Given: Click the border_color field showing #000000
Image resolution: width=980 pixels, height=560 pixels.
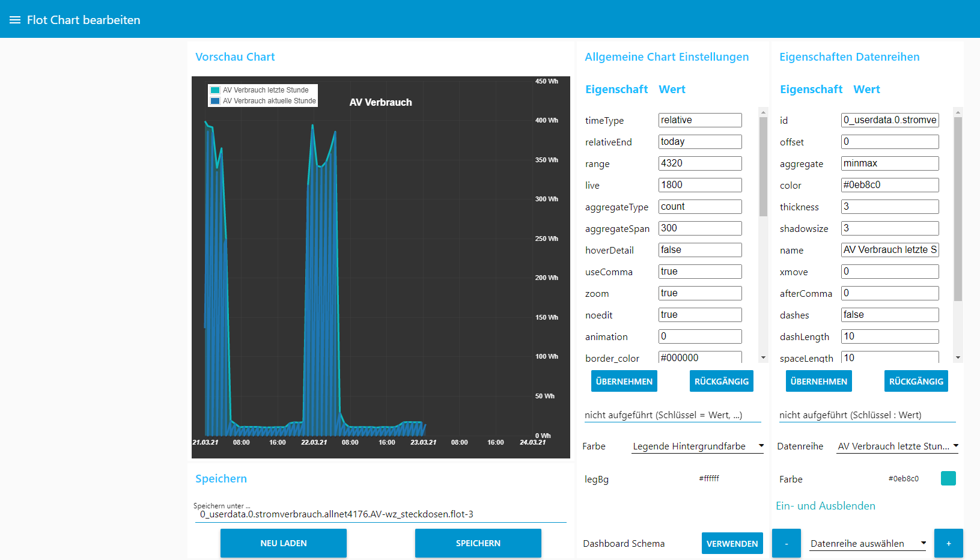Looking at the screenshot, I should click(x=700, y=358).
